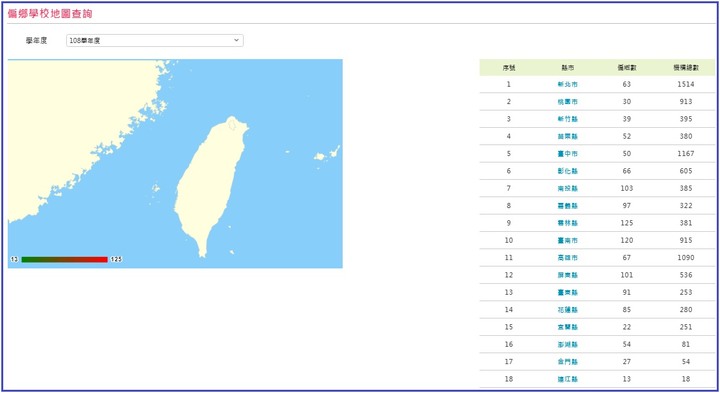Select the 新竹縣 link in the table
The width and height of the screenshot is (720, 393).
point(568,119)
